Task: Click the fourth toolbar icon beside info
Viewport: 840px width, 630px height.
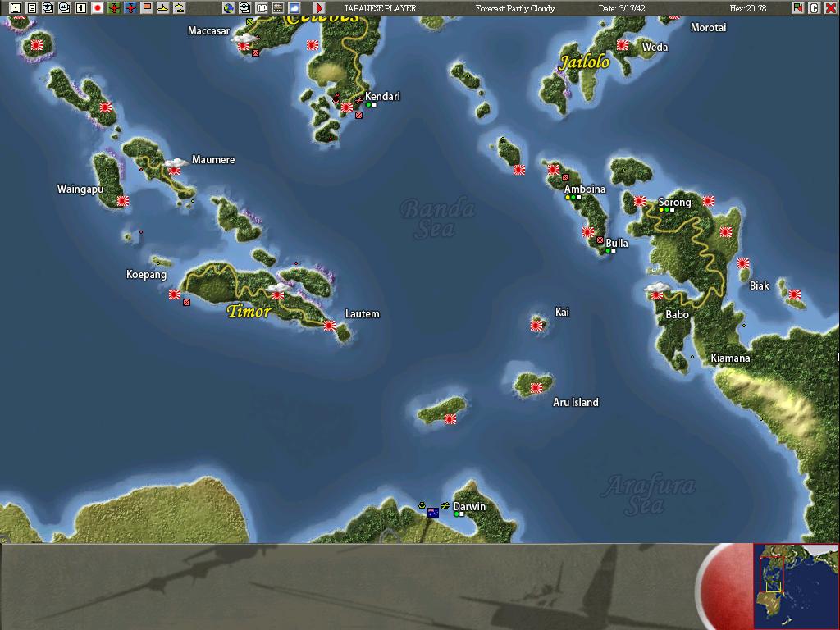Action: click(64, 7)
